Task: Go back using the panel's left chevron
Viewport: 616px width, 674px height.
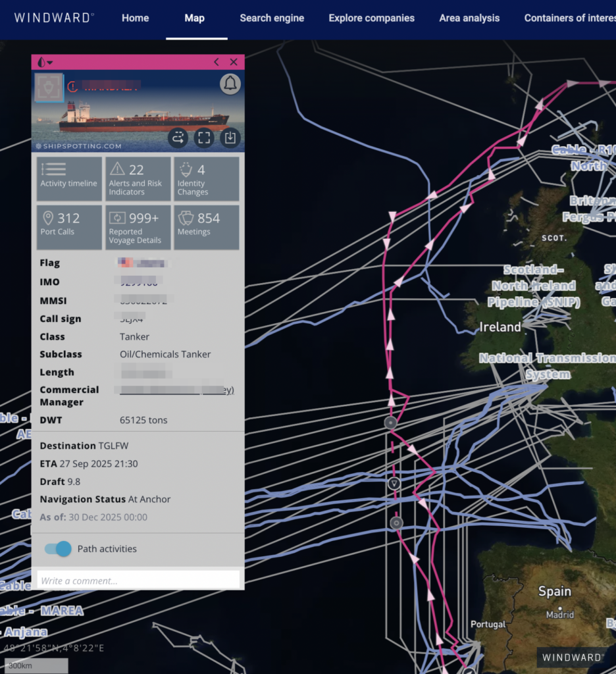Action: coord(217,63)
